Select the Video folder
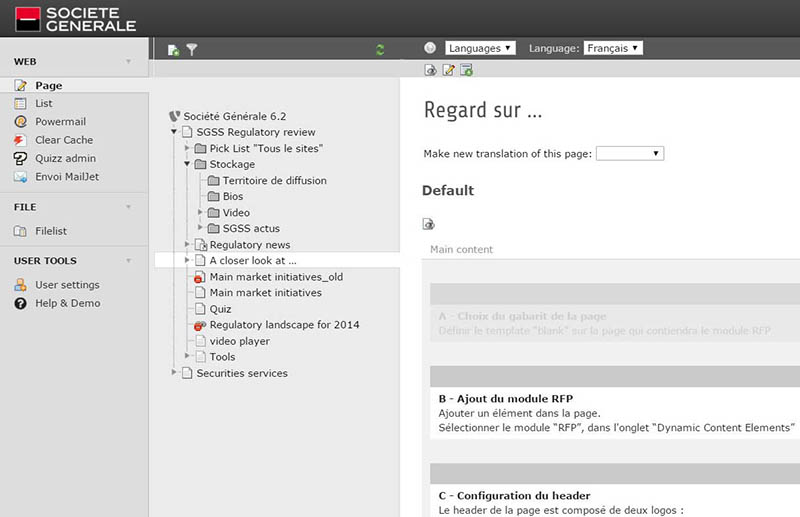 236,212
